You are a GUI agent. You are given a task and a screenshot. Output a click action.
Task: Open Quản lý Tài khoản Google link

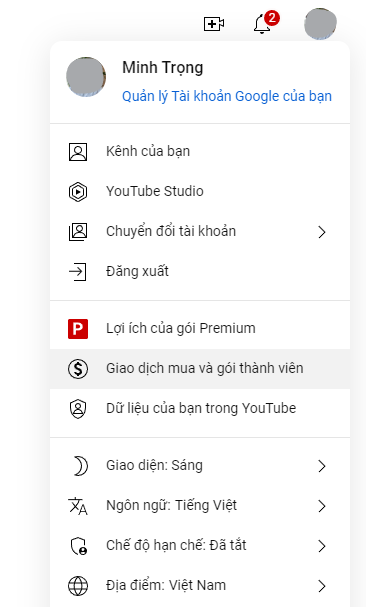pyautogui.click(x=227, y=96)
